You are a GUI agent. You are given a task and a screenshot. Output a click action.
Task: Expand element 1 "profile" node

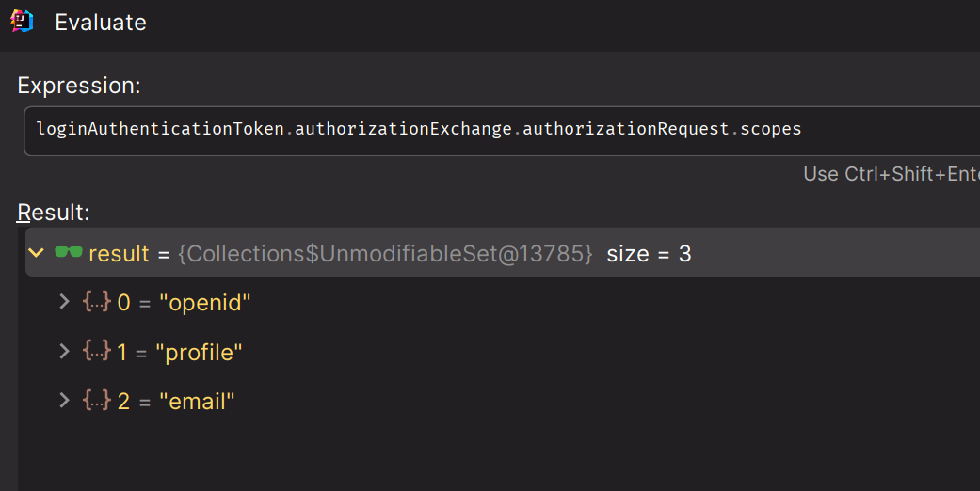(x=64, y=352)
